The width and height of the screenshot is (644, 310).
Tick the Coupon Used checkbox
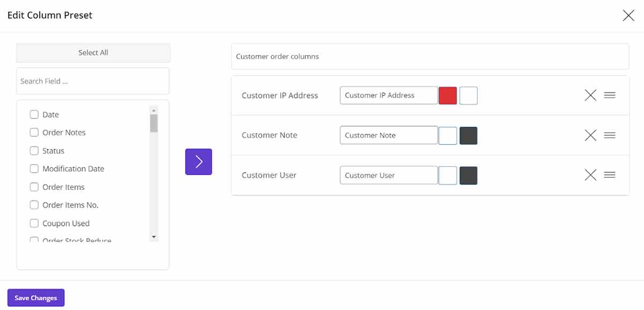coord(34,223)
